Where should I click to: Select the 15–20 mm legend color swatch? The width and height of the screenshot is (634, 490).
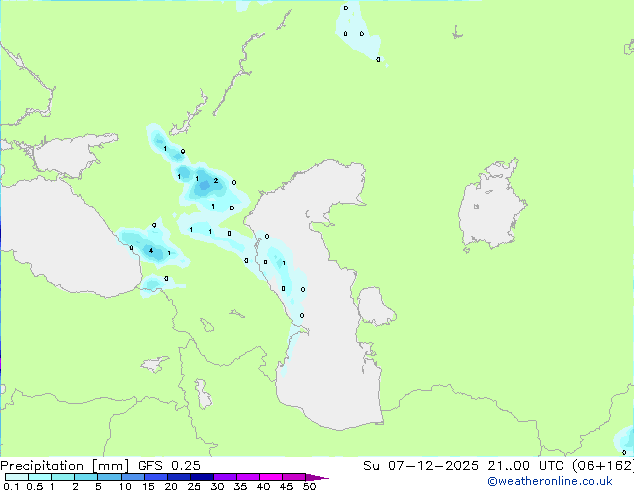156,477
